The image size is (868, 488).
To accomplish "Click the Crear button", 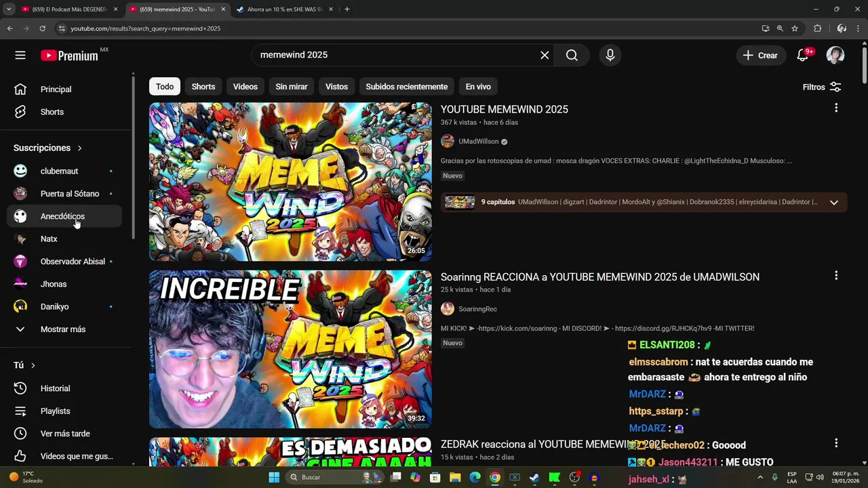I will click(x=761, y=56).
